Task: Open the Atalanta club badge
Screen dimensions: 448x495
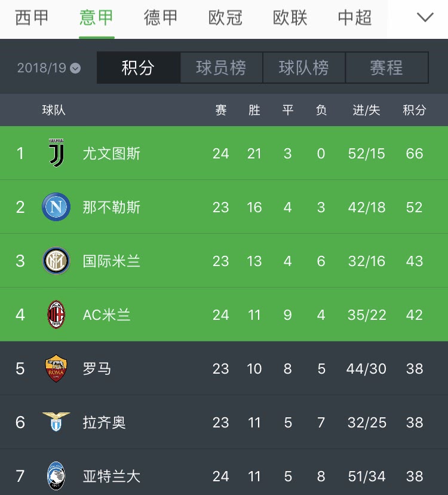Action: pos(56,476)
